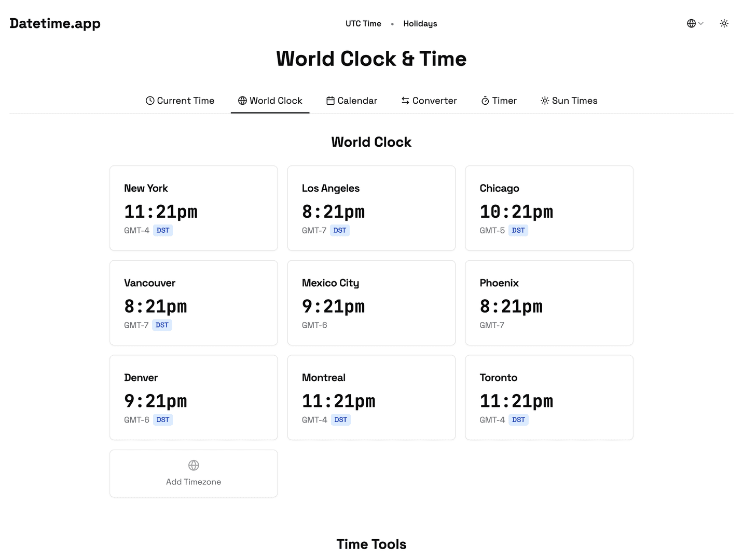This screenshot has height=560, width=743.
Task: Click the calendar icon beside Calendar
Action: (331, 101)
